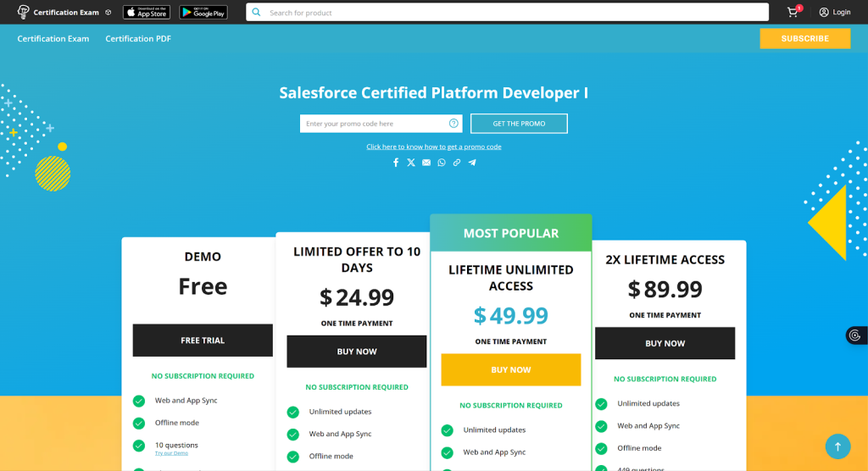Click the search magnifier icon
This screenshot has width=868, height=471.
[x=257, y=13]
